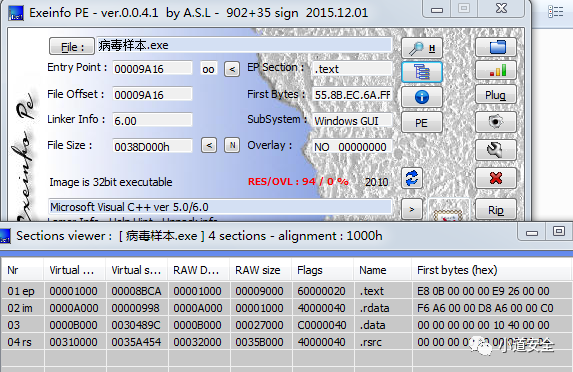The height and width of the screenshot is (372, 573).
Task: Open the section viewer tree icon
Action: click(422, 72)
